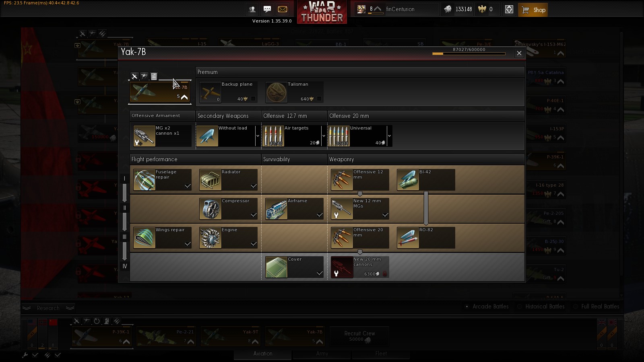
Task: Open the Secondary Weapons Without load dropdown
Action: pyautogui.click(x=258, y=136)
